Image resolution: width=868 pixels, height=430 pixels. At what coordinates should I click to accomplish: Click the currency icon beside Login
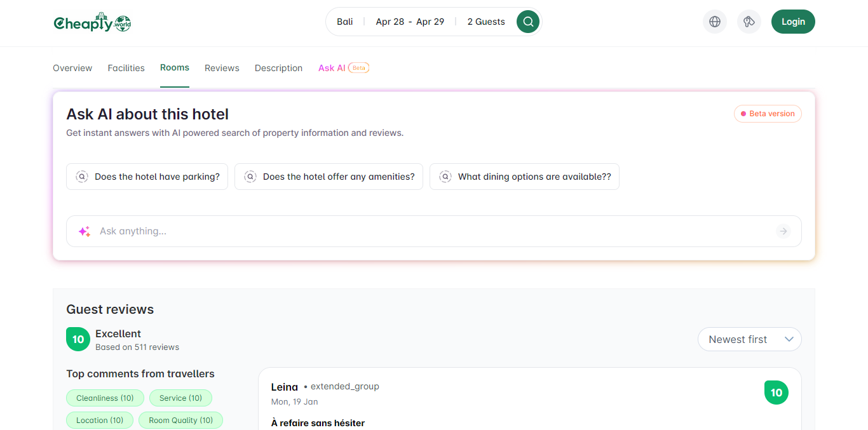[749, 22]
